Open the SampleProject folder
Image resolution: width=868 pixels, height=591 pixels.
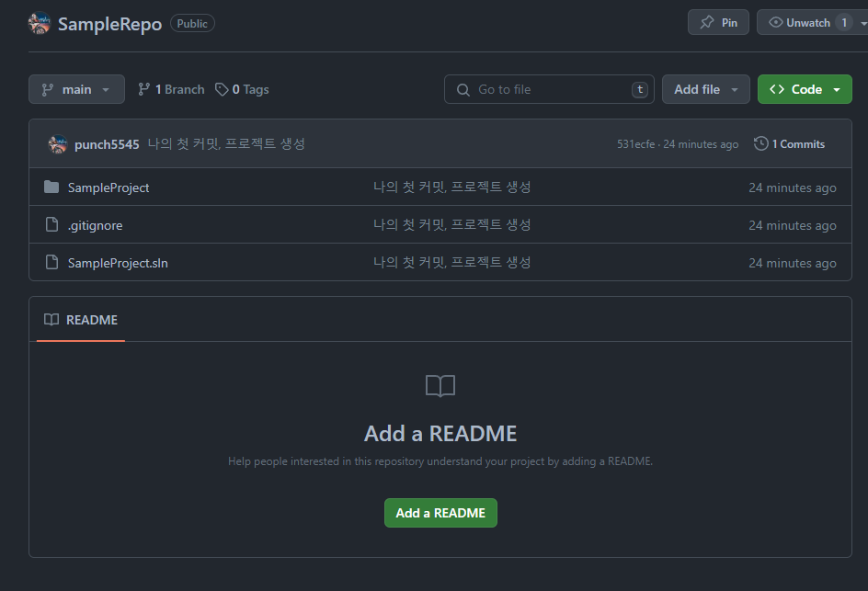pyautogui.click(x=108, y=188)
